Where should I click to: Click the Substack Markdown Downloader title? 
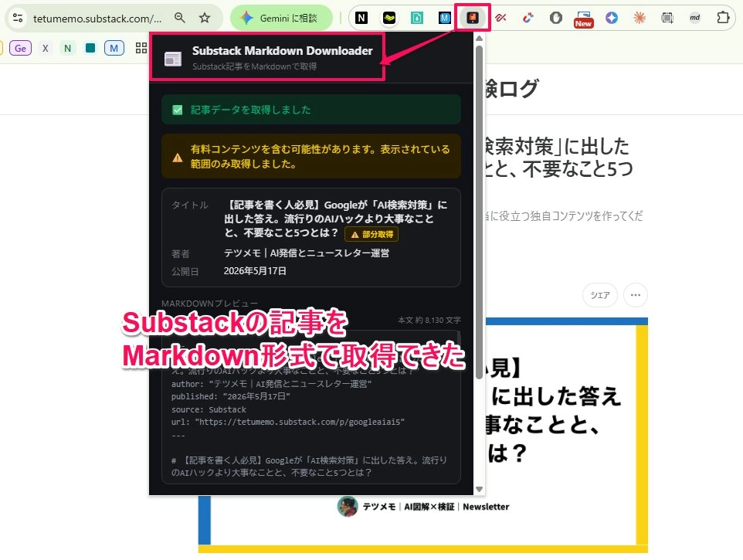[283, 51]
